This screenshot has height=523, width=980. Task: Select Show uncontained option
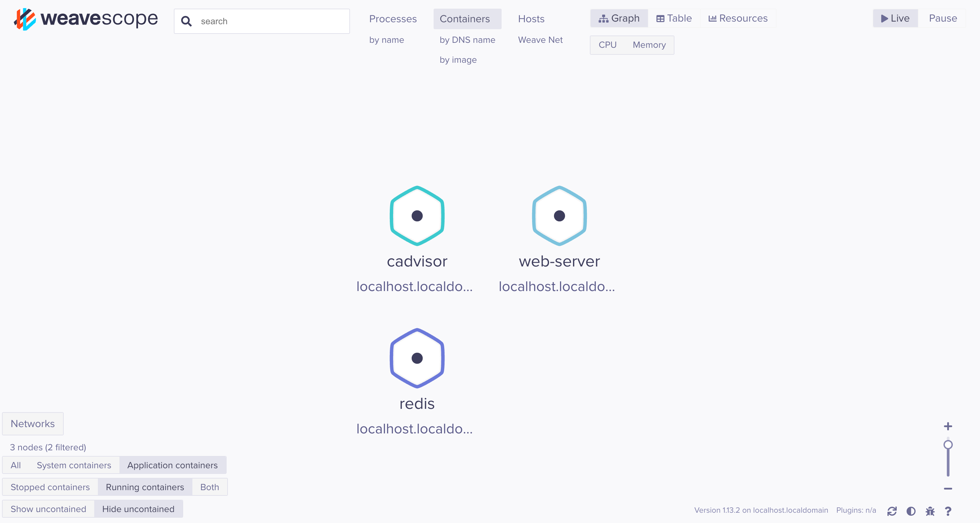48,509
